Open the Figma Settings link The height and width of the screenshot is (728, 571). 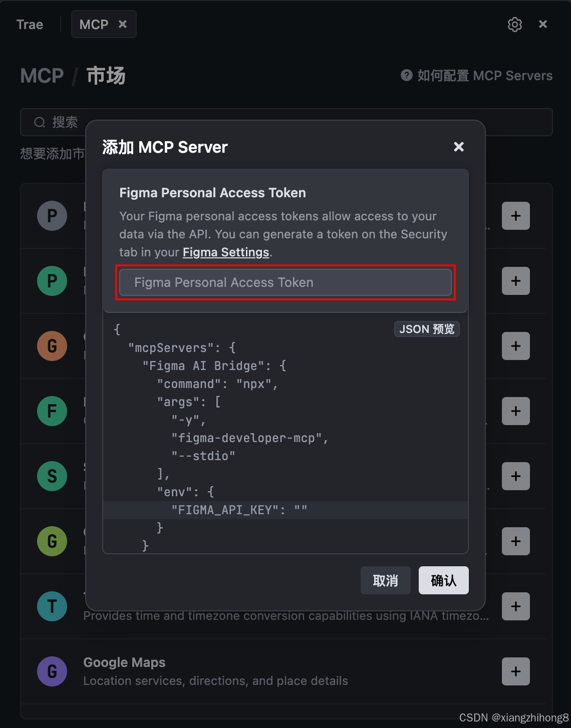click(x=226, y=252)
